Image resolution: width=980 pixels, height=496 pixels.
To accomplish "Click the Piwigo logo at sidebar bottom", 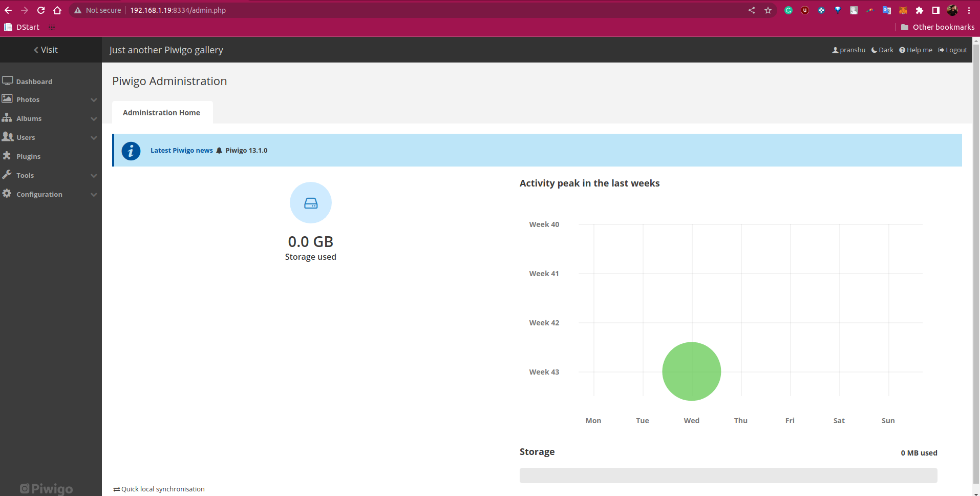I will 46,489.
